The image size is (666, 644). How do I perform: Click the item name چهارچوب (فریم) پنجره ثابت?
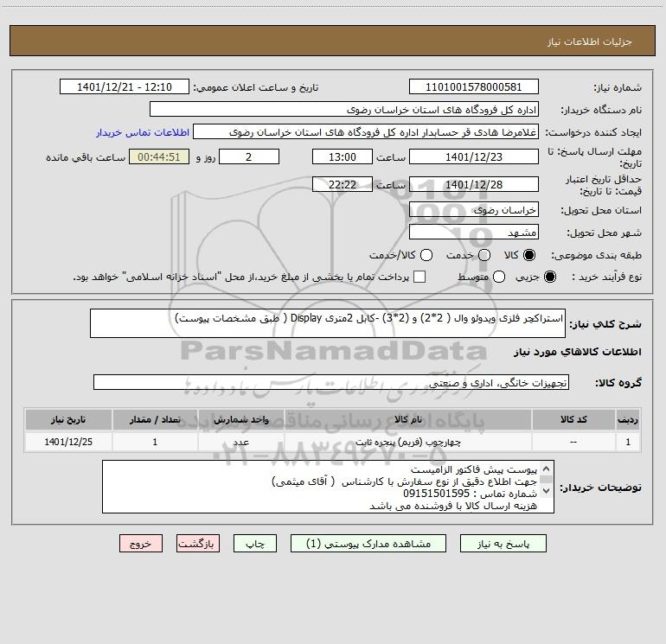(407, 442)
